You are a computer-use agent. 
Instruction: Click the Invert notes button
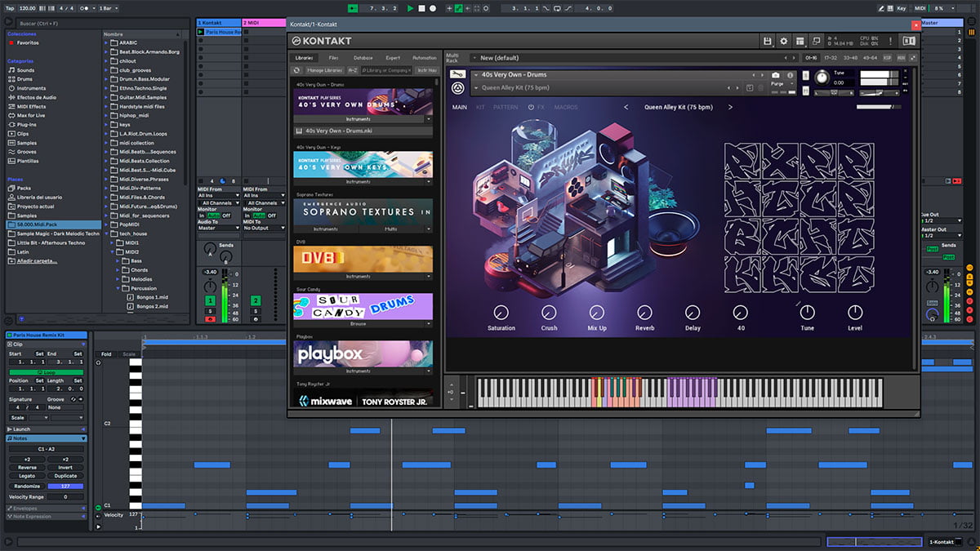click(65, 468)
